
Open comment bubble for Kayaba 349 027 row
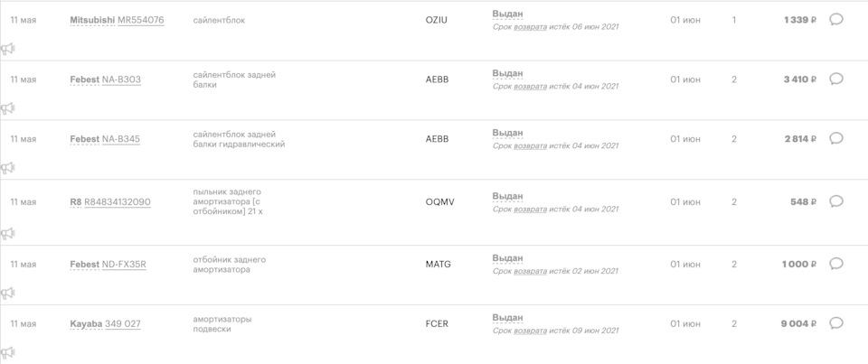[x=836, y=322]
